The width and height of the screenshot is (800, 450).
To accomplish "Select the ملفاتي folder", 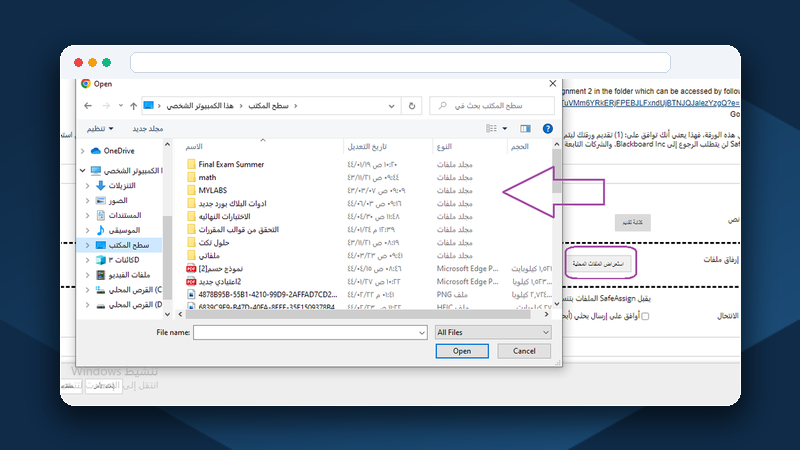I will [x=209, y=256].
